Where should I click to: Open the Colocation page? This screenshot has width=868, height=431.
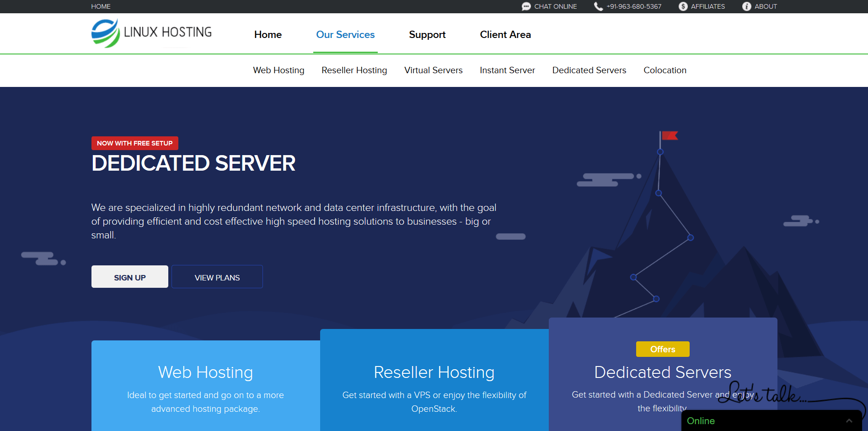click(664, 70)
